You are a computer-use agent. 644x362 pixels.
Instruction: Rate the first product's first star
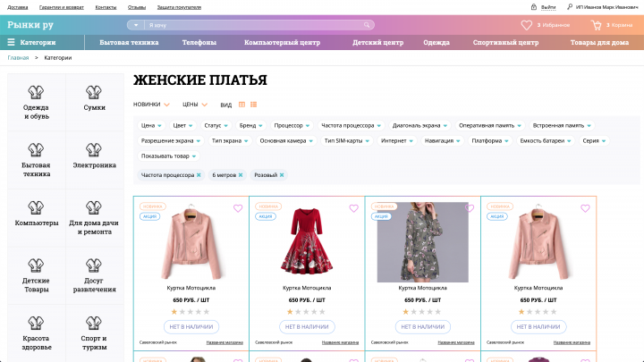click(x=174, y=312)
